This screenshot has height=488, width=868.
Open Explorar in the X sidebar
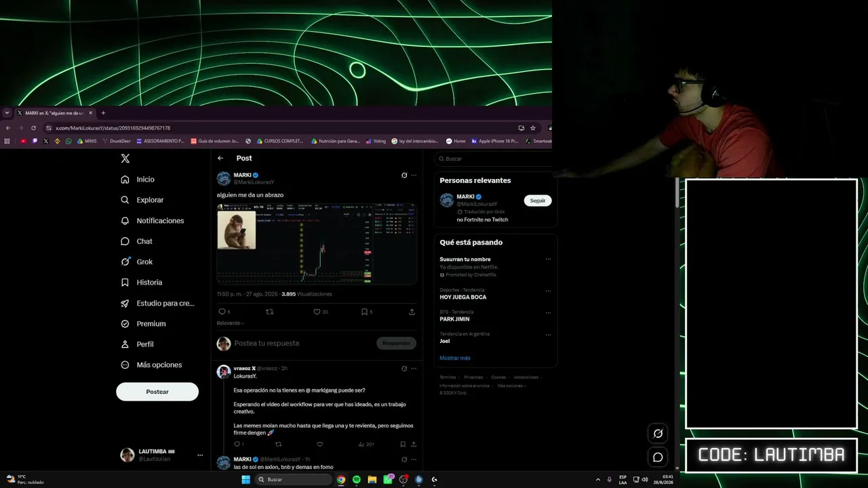(x=142, y=200)
